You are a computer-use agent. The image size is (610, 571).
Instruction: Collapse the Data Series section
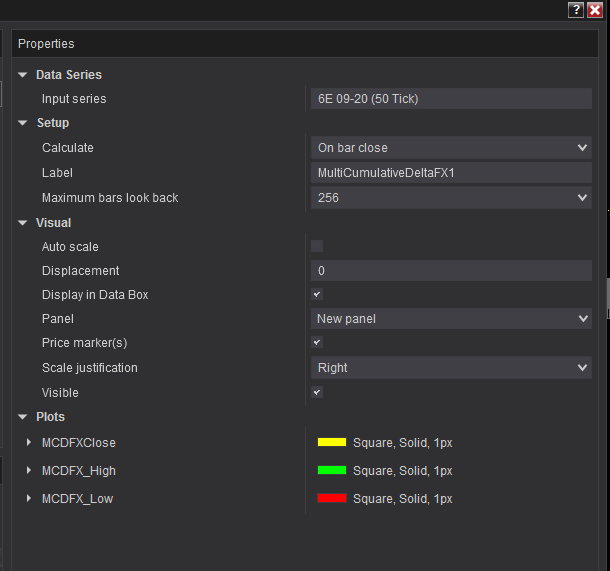pos(23,75)
